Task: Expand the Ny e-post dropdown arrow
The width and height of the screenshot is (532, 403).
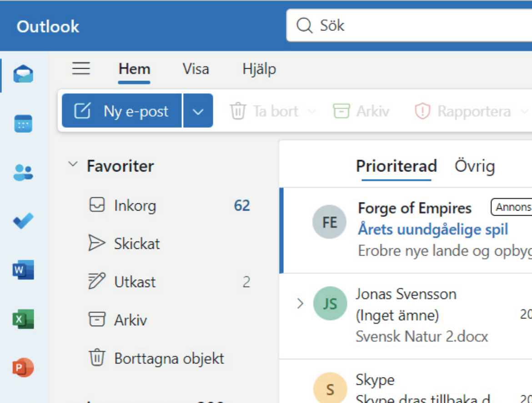Action: point(198,111)
